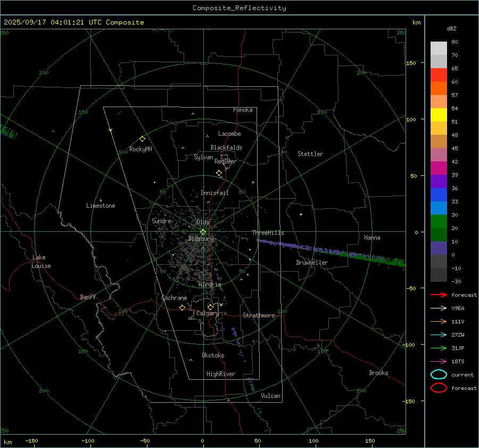Screen dimensions: 479x448
Task: Click the magenta 18TS arrow icon
Action: pyautogui.click(x=439, y=361)
